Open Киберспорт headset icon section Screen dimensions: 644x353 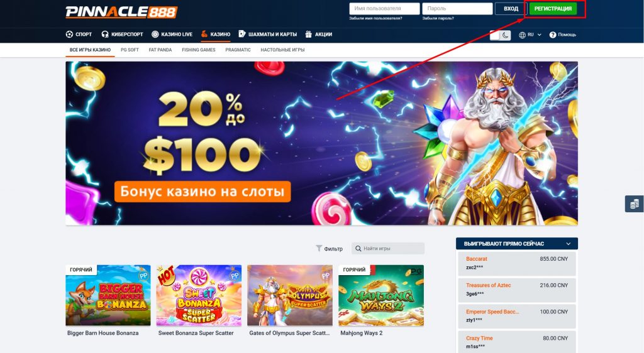[105, 35]
